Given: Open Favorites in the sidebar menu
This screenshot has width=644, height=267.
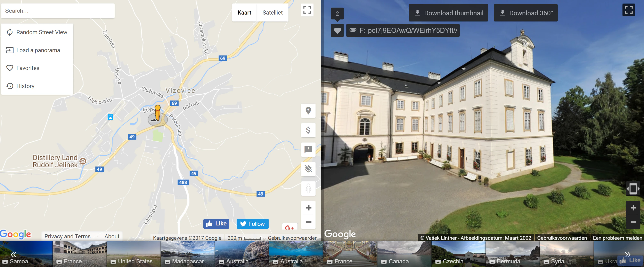Looking at the screenshot, I should pos(37,68).
